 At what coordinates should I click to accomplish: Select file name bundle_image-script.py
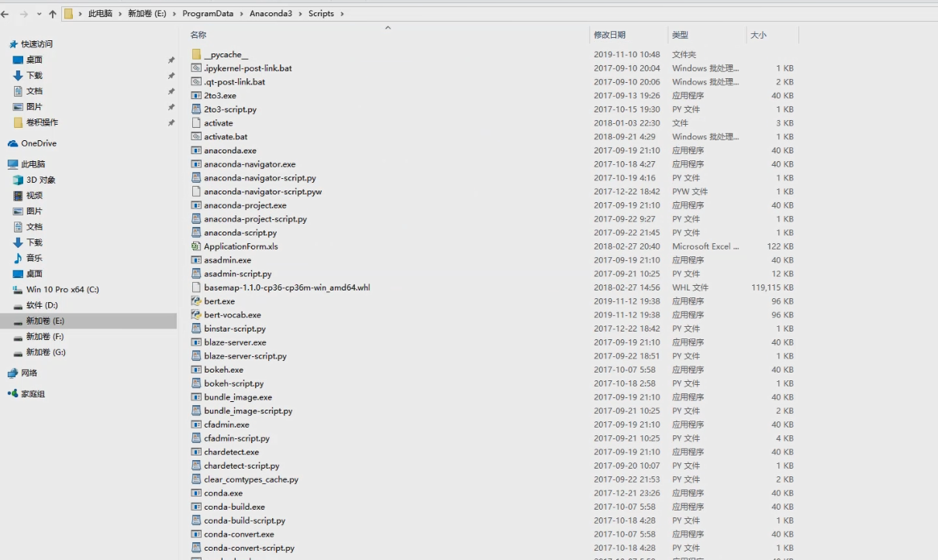point(248,411)
